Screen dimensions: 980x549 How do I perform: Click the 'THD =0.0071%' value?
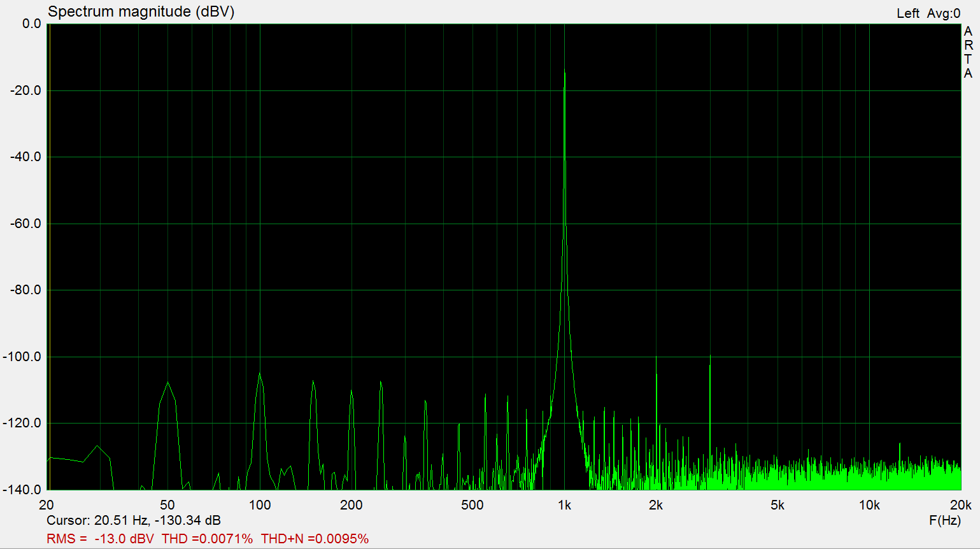tap(207, 539)
